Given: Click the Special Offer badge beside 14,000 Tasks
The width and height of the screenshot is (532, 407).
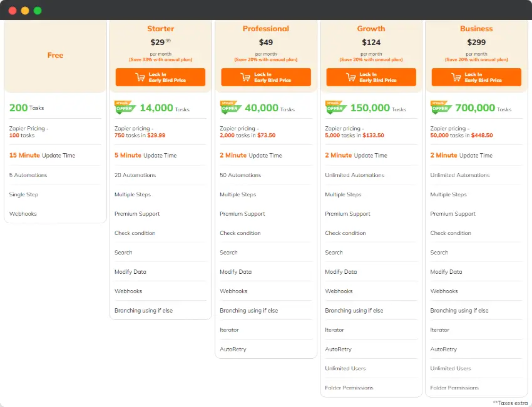Looking at the screenshot, I should (x=124, y=108).
